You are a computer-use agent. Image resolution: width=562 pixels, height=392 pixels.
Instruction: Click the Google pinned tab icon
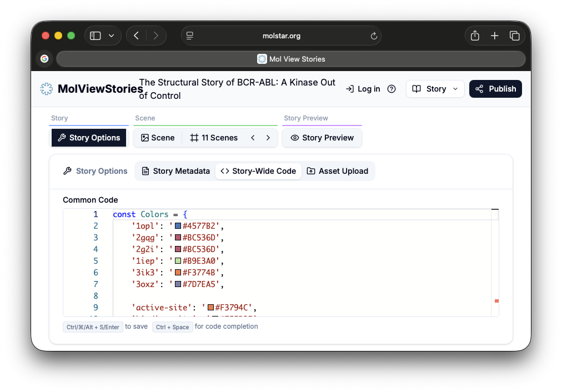coord(44,59)
